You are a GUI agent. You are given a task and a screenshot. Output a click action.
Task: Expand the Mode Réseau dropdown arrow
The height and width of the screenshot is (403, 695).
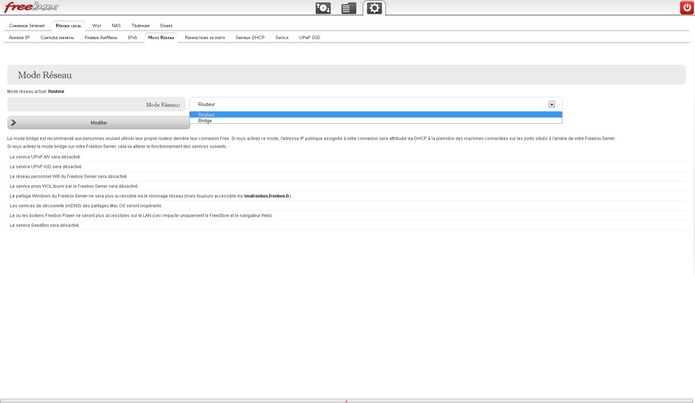point(551,104)
